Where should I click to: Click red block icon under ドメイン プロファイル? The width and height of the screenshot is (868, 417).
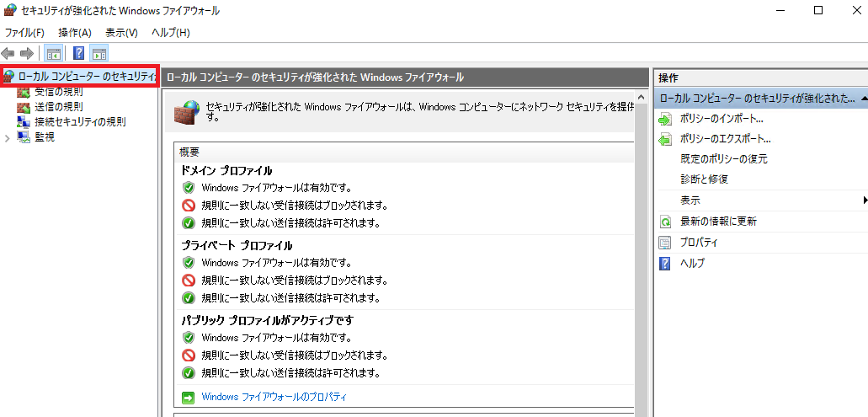(x=189, y=206)
